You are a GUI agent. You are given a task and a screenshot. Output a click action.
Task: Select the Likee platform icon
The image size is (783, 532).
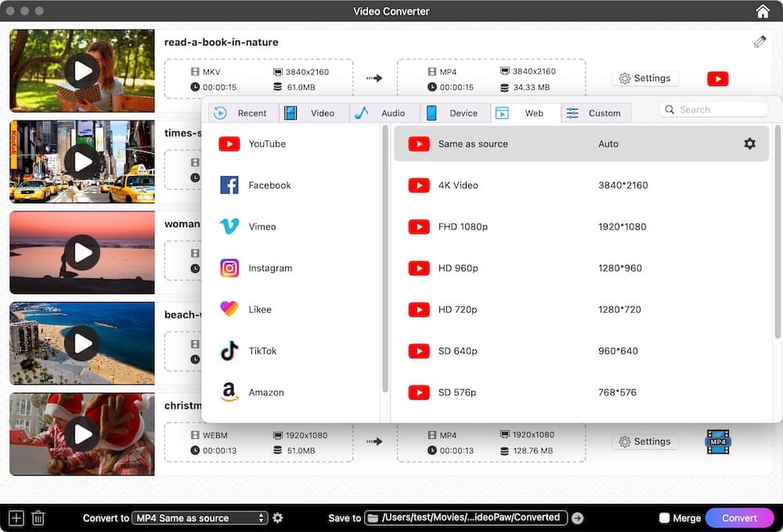click(229, 309)
